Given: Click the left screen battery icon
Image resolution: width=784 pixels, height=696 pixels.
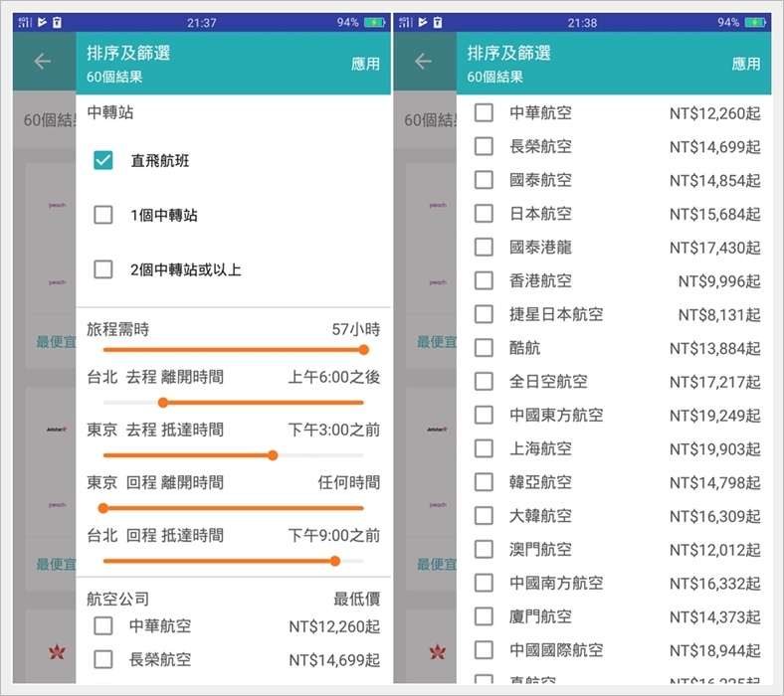Looking at the screenshot, I should coord(374,22).
